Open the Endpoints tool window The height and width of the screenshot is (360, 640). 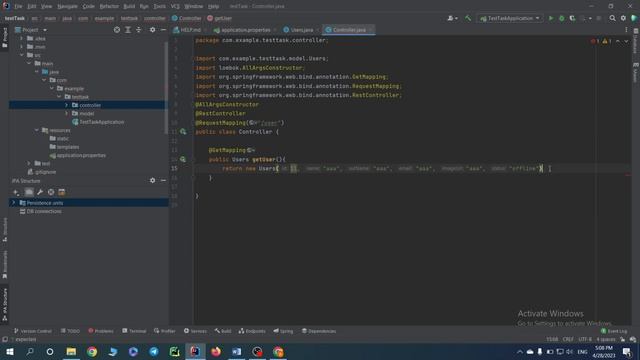[x=252, y=331]
